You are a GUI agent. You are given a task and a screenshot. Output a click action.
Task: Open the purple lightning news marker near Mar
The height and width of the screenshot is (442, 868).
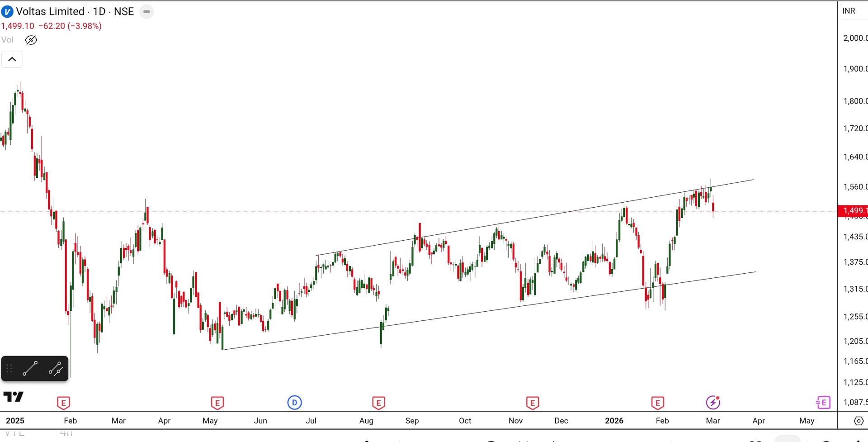[713, 402]
